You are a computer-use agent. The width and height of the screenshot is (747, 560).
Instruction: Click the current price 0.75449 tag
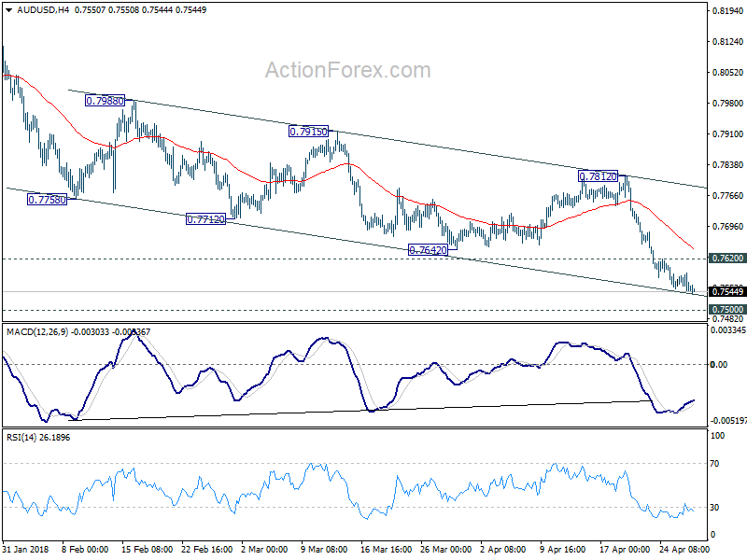click(x=727, y=291)
